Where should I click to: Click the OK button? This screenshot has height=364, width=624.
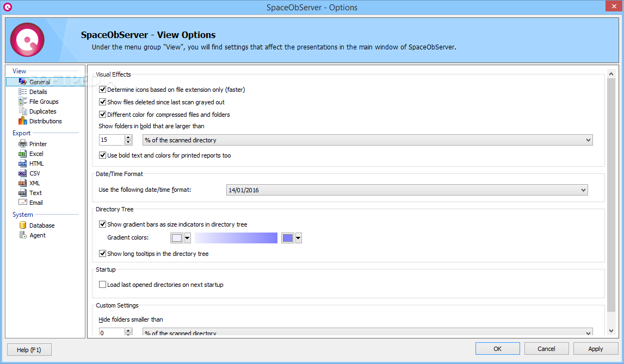tap(497, 348)
